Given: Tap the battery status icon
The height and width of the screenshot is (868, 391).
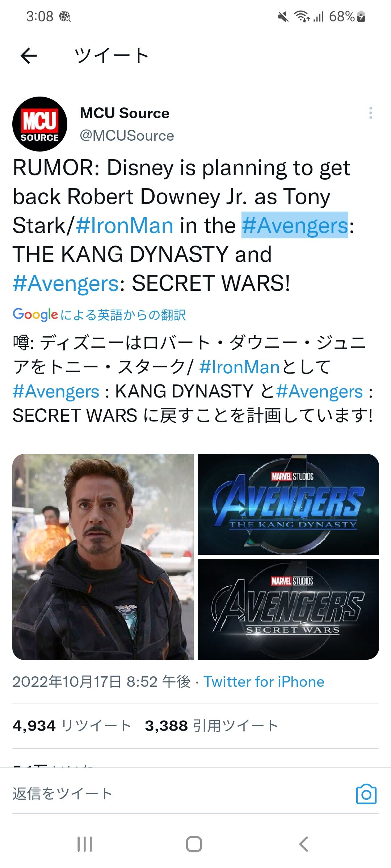Looking at the screenshot, I should point(361,16).
